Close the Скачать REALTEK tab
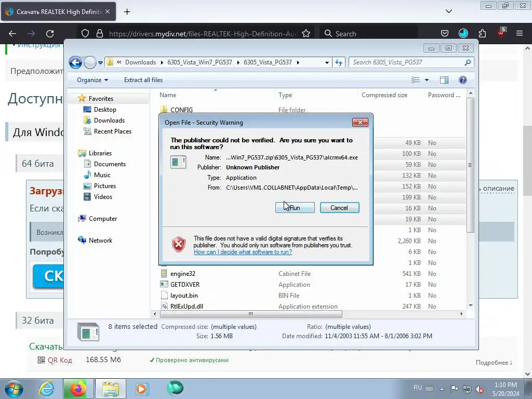The image size is (532, 399). (108, 11)
